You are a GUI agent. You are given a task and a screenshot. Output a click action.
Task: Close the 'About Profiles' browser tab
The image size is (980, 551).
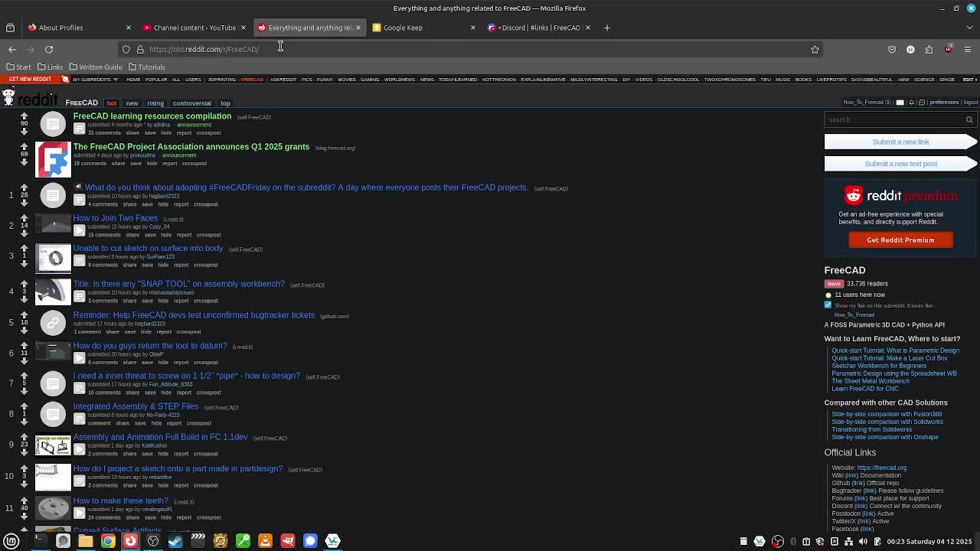pyautogui.click(x=128, y=28)
